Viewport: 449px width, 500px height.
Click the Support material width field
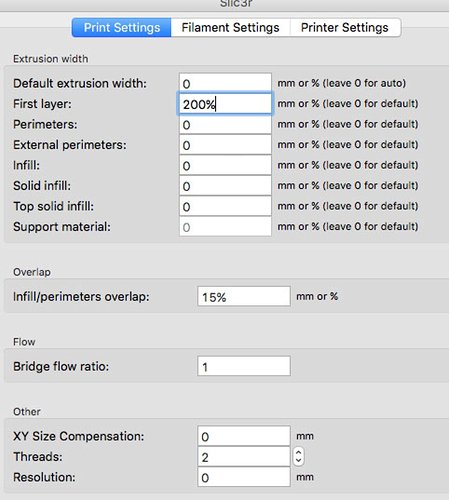pyautogui.click(x=225, y=227)
